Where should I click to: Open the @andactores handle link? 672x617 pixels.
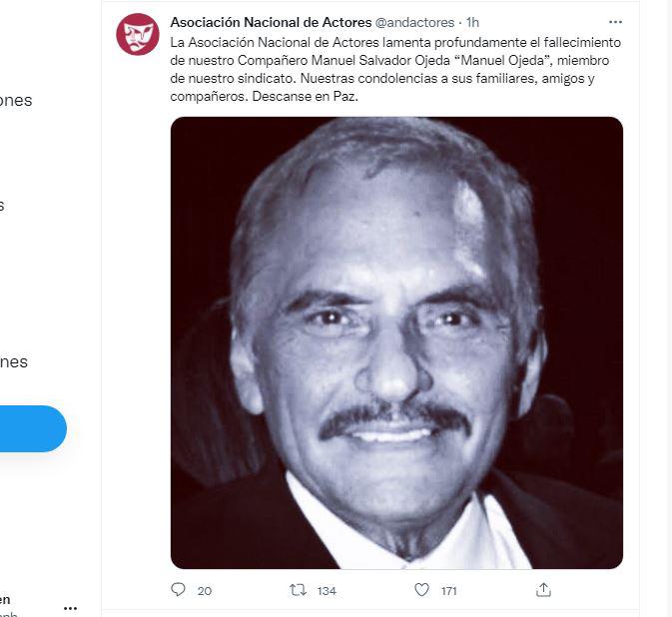[416, 21]
